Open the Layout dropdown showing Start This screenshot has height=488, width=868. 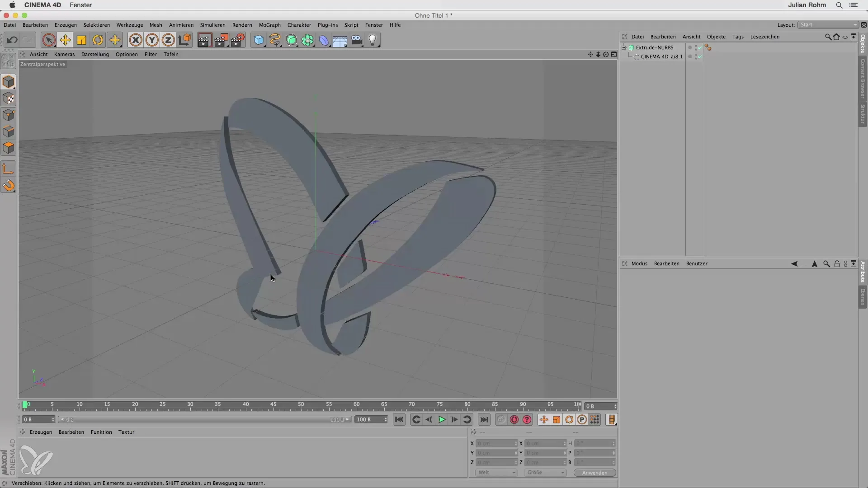[x=828, y=25]
